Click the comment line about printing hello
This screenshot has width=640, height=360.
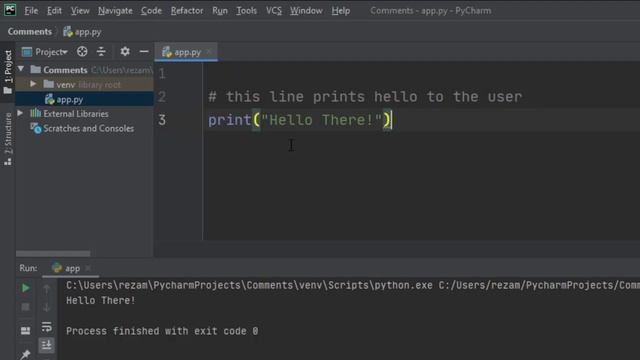point(365,97)
